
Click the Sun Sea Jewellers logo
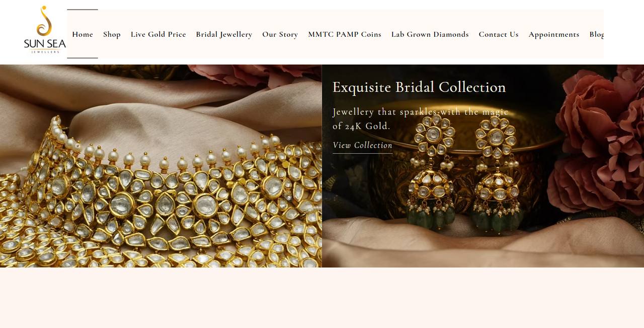[45, 29]
